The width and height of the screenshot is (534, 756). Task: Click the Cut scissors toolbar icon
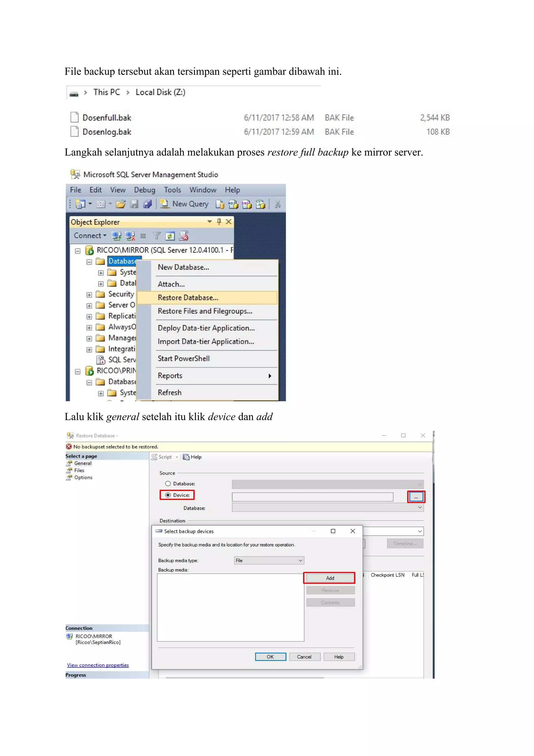278,204
